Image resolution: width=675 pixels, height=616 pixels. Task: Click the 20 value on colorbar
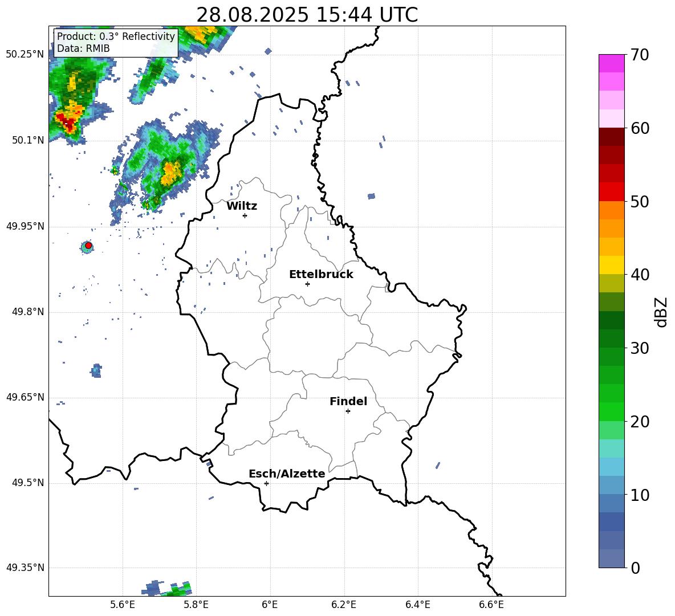pyautogui.click(x=640, y=422)
